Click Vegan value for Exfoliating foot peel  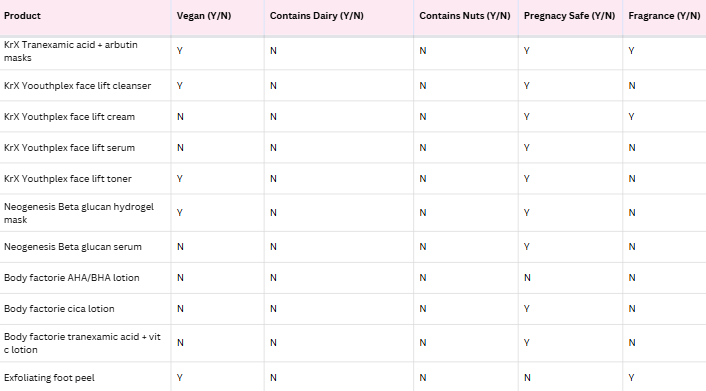coord(180,378)
